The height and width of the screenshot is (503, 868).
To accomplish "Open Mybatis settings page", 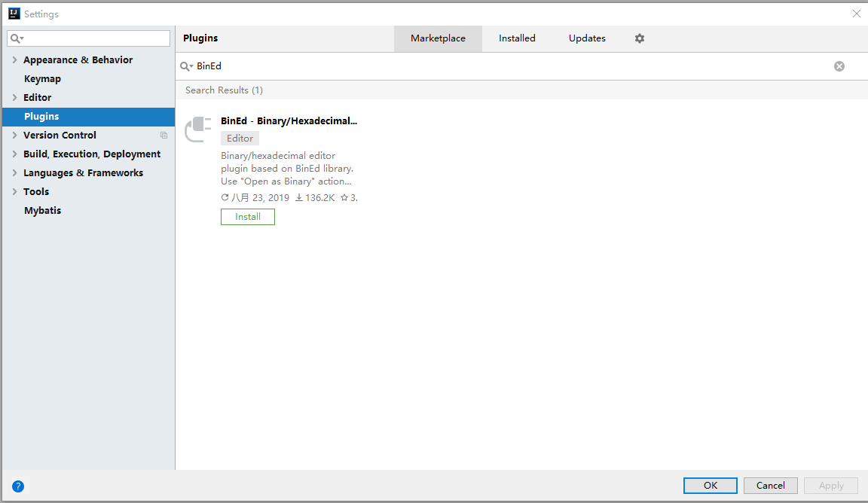I will click(x=43, y=210).
